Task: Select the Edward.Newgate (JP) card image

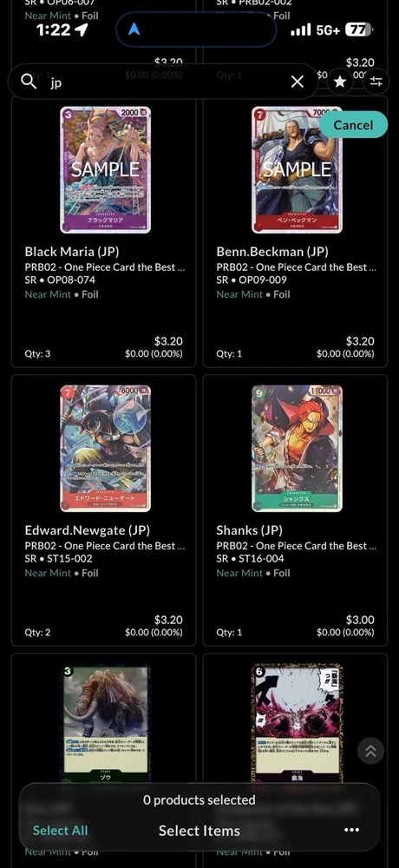Action: point(105,449)
